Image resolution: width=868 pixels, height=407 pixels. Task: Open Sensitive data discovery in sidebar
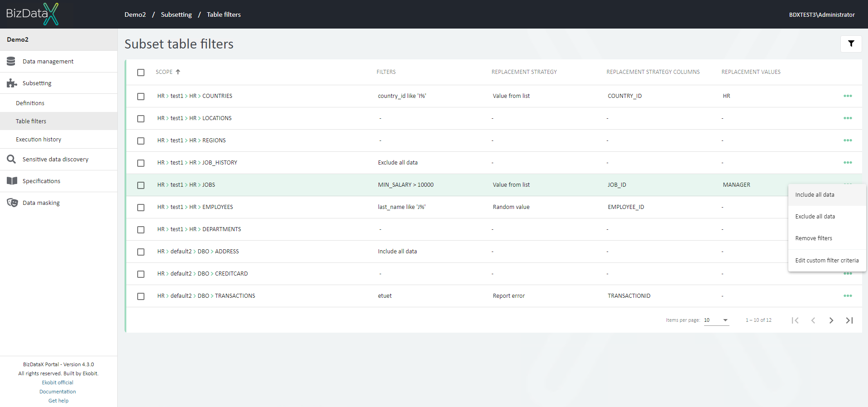click(x=58, y=159)
